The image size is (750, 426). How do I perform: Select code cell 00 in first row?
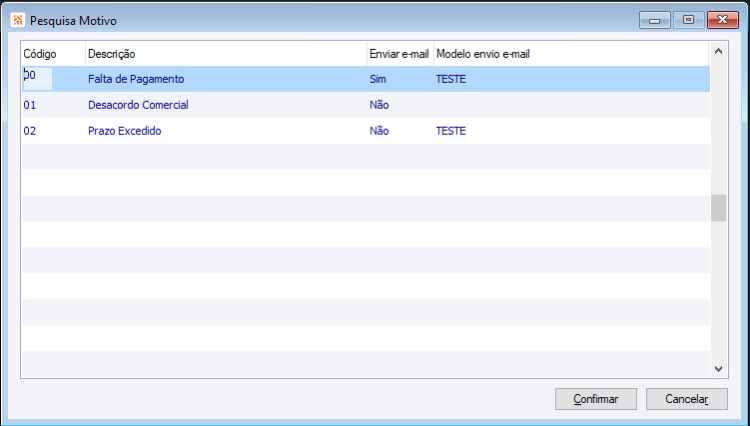tap(37, 78)
